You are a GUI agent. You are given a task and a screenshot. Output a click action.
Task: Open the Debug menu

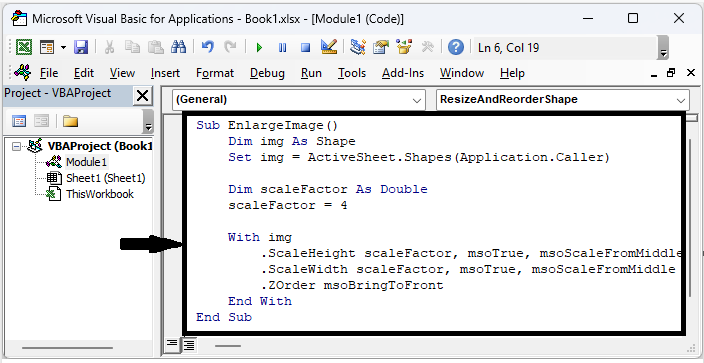(267, 73)
